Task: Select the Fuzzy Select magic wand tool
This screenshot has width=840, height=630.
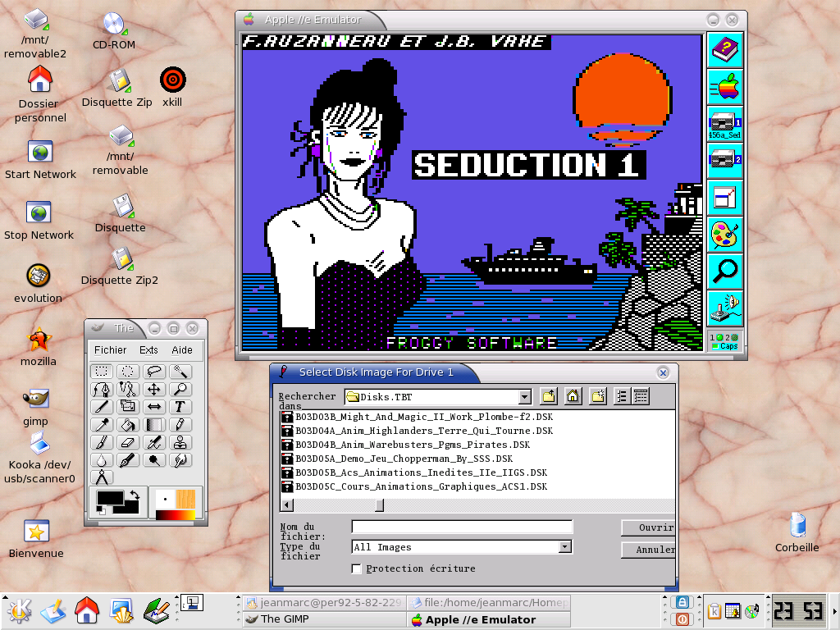Action: 180,372
